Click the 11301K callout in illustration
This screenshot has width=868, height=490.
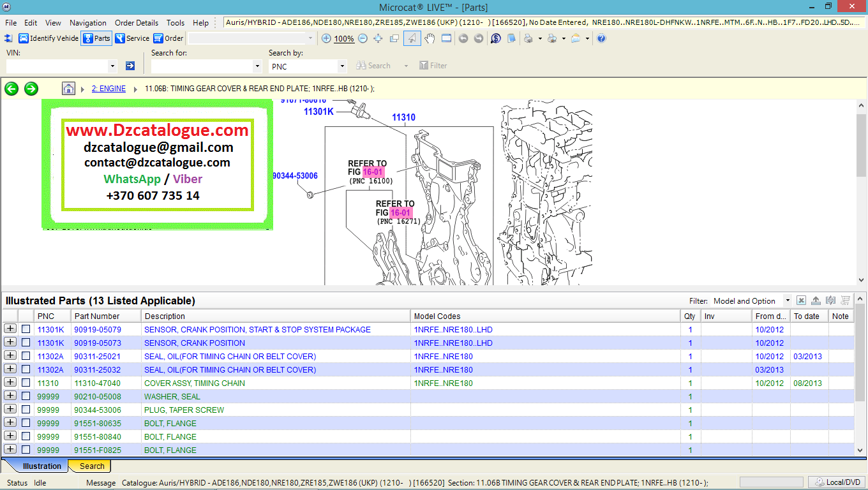point(318,112)
